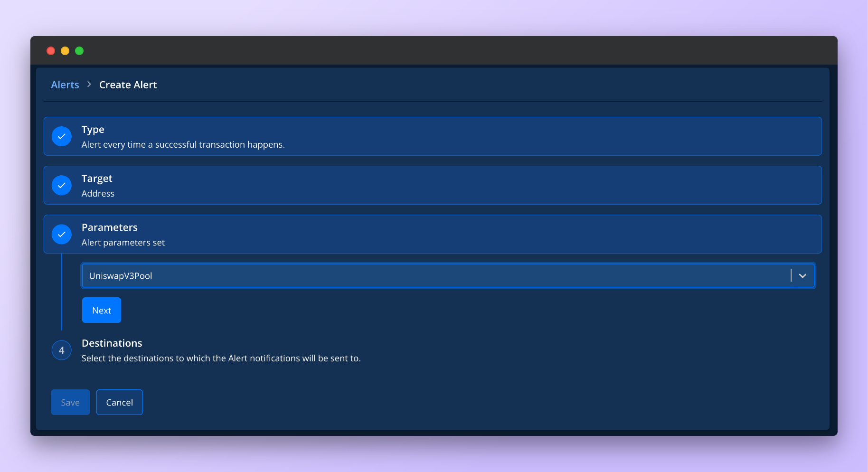Close the window with the red button

tap(51, 51)
